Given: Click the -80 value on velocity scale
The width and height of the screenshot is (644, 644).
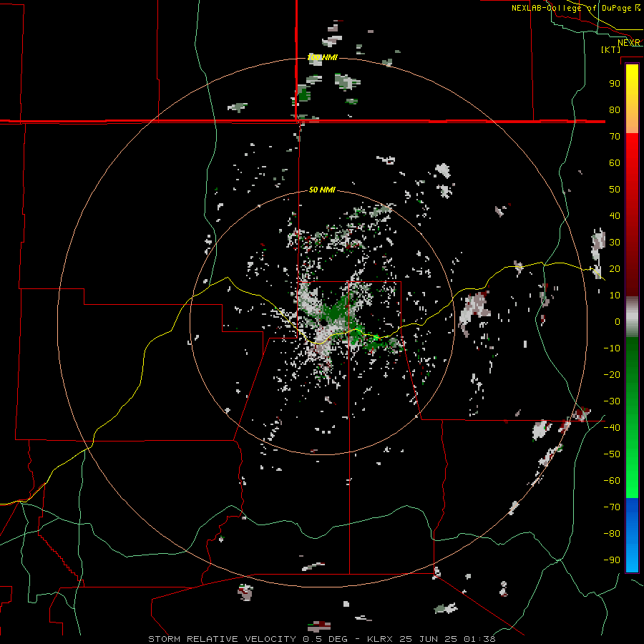Looking at the screenshot, I should click(612, 534).
